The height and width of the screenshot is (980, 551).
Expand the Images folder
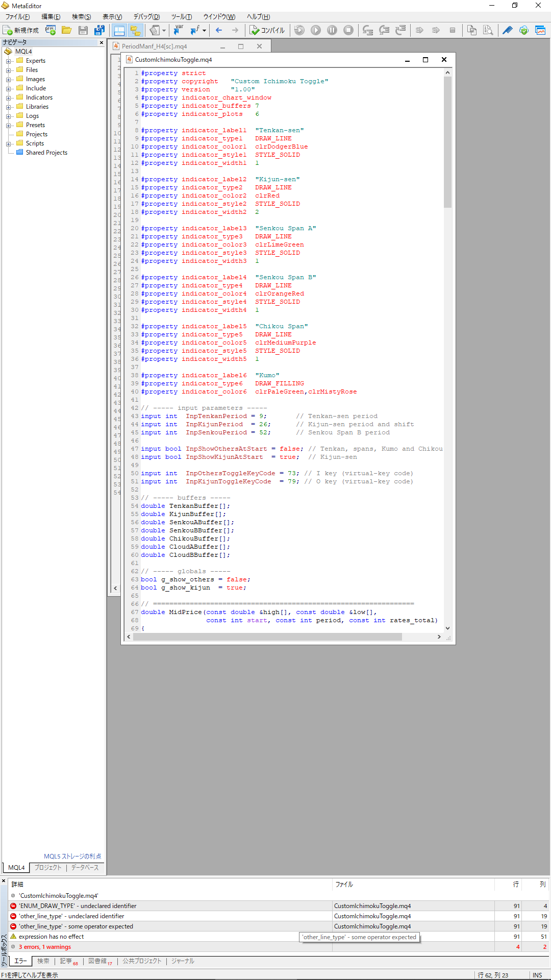point(9,79)
